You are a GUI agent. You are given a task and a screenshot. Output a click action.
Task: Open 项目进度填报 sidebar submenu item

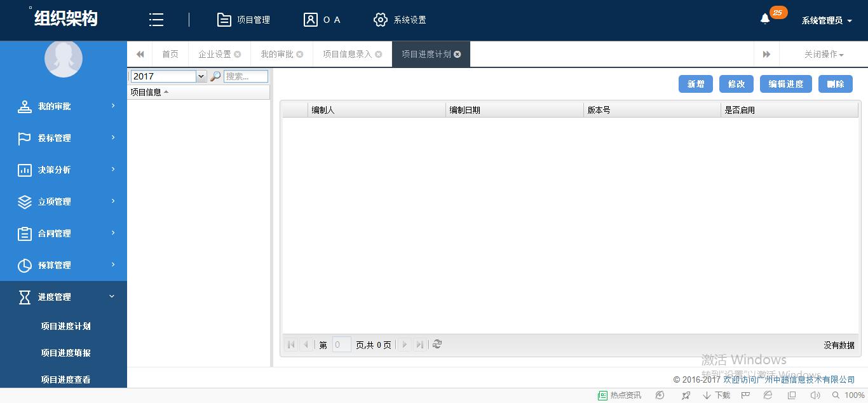pos(66,353)
